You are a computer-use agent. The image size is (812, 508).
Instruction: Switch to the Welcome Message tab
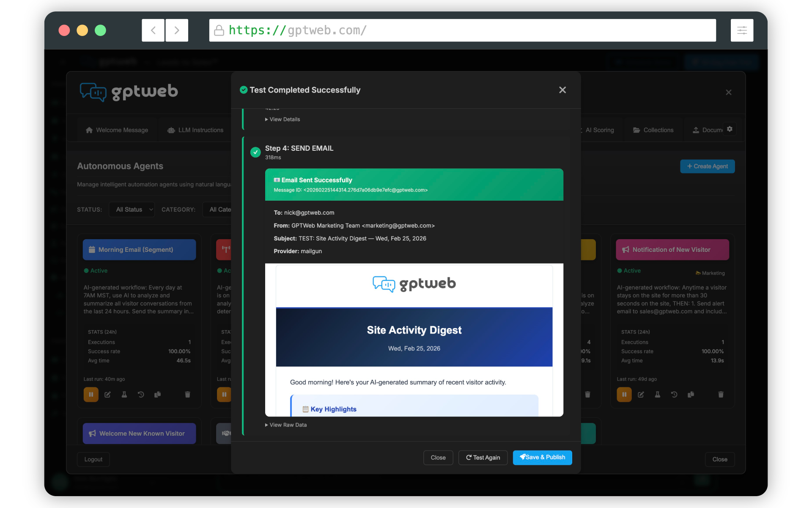[x=117, y=130]
